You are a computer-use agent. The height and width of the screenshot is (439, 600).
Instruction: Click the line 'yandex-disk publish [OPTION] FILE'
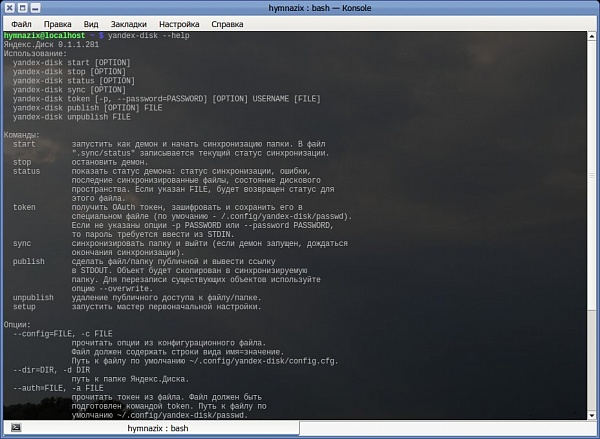tap(88, 108)
